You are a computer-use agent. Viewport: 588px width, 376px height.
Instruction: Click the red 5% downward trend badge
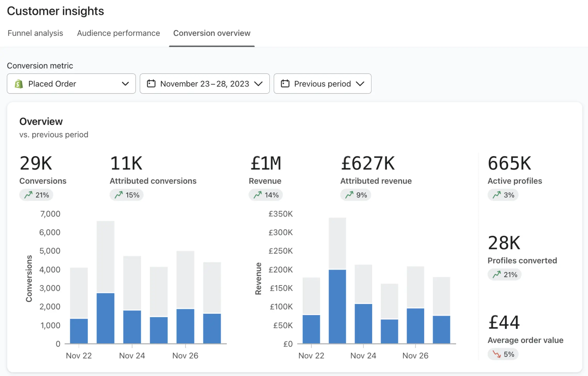503,354
